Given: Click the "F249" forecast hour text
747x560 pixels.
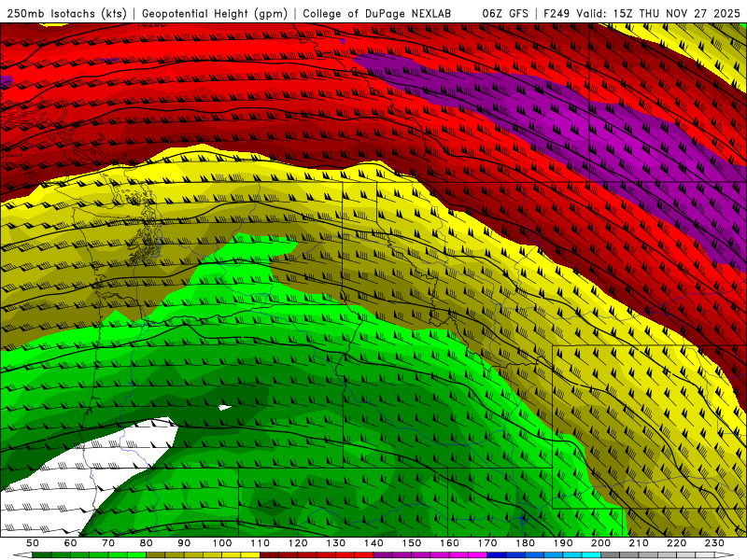Looking at the screenshot, I should point(557,14).
